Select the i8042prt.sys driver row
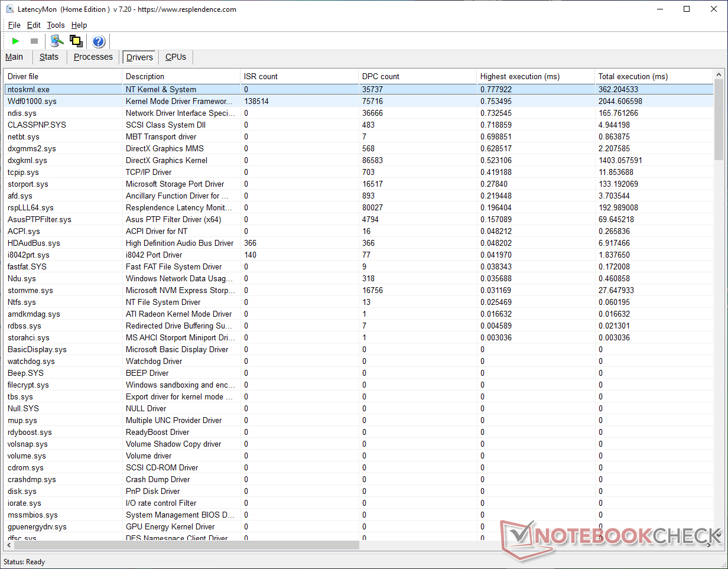Image resolution: width=728 pixels, height=569 pixels. tap(359, 255)
